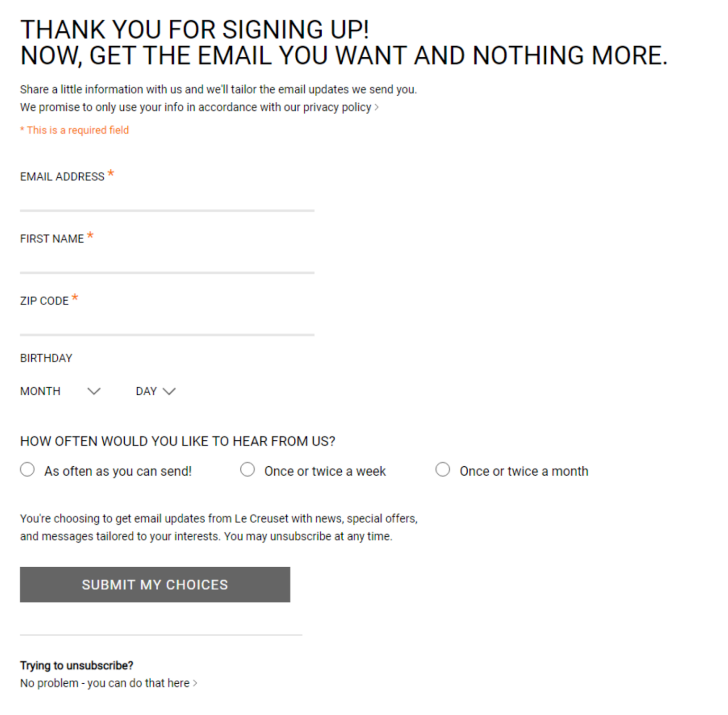
Task: Click the required field notice text
Action: coord(74,130)
